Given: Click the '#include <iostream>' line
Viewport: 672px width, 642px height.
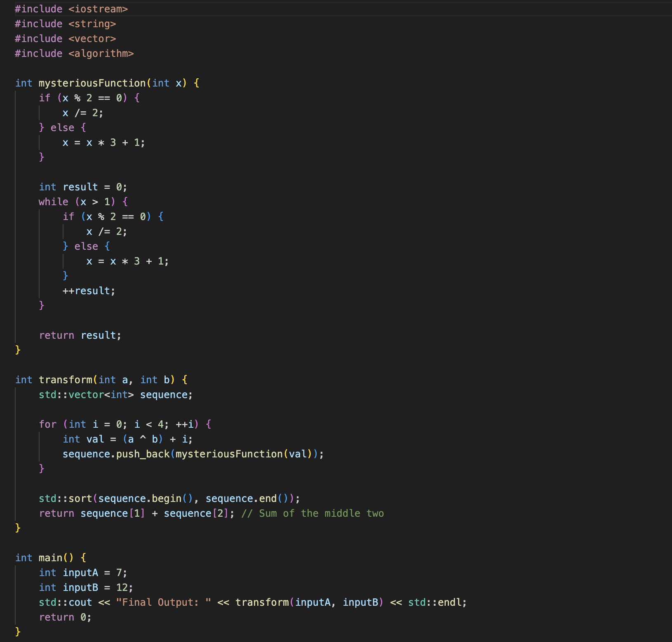Looking at the screenshot, I should (71, 9).
